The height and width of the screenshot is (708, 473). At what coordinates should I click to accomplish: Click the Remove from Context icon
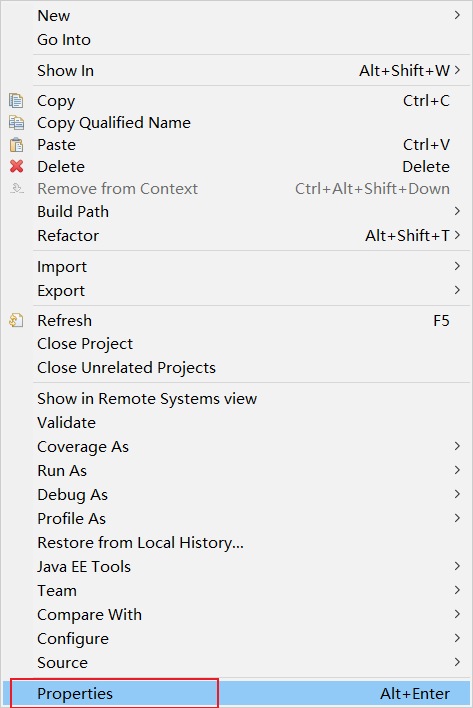[17, 189]
